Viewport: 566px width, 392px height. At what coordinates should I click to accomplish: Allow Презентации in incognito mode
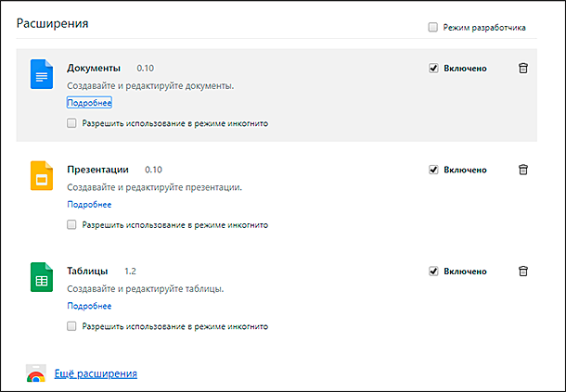click(x=71, y=225)
